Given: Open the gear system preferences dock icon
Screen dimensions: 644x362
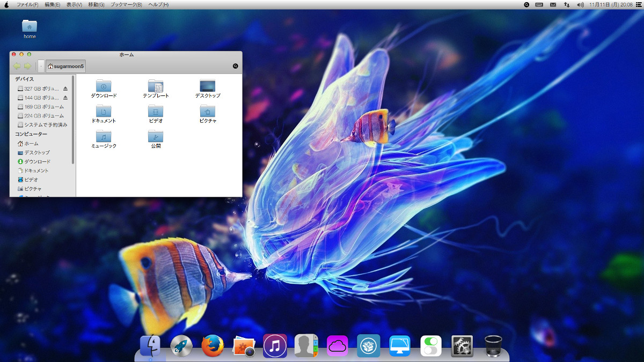Looking at the screenshot, I should pos(462,346).
